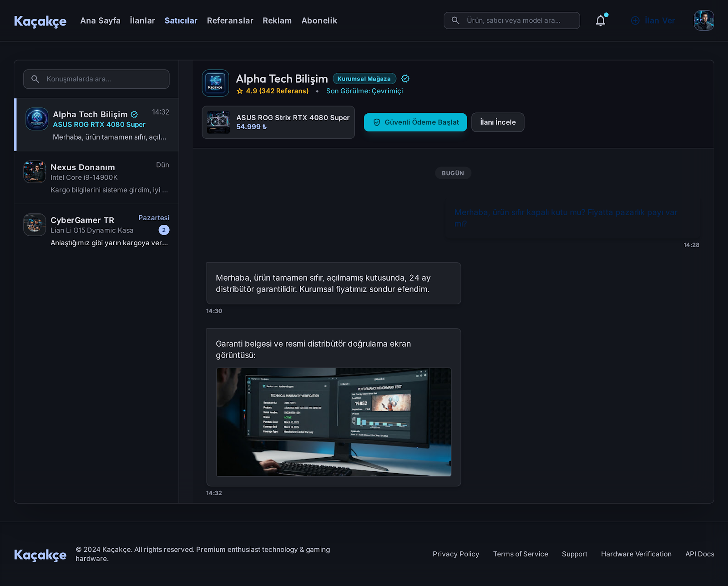Go to Ana Sayfa
Image resolution: width=728 pixels, height=586 pixels.
[101, 20]
